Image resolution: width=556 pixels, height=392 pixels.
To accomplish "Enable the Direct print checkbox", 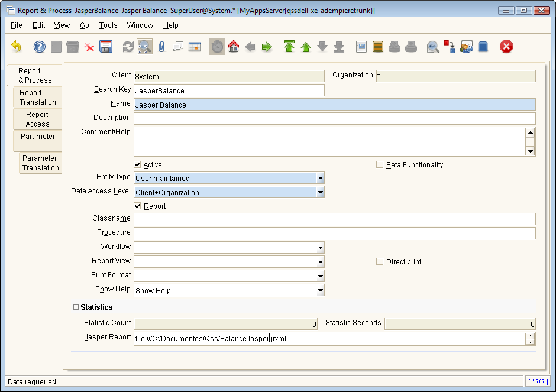I will coord(380,261).
